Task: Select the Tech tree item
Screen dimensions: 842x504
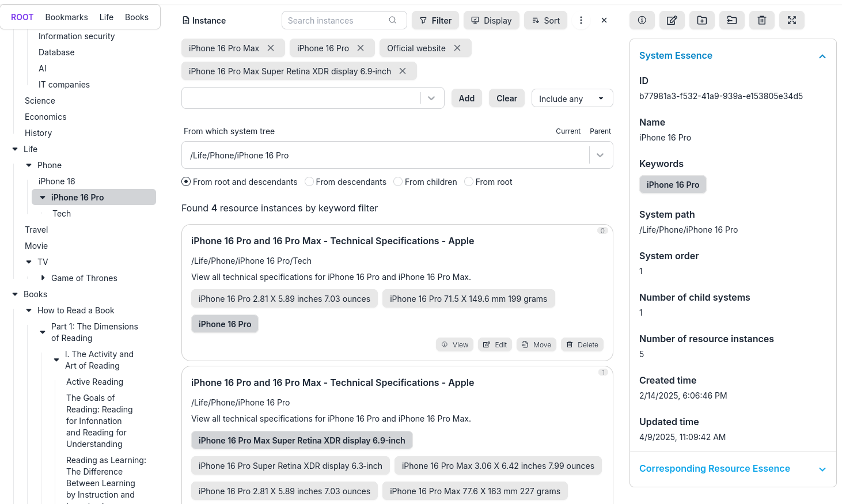Action: tap(62, 214)
